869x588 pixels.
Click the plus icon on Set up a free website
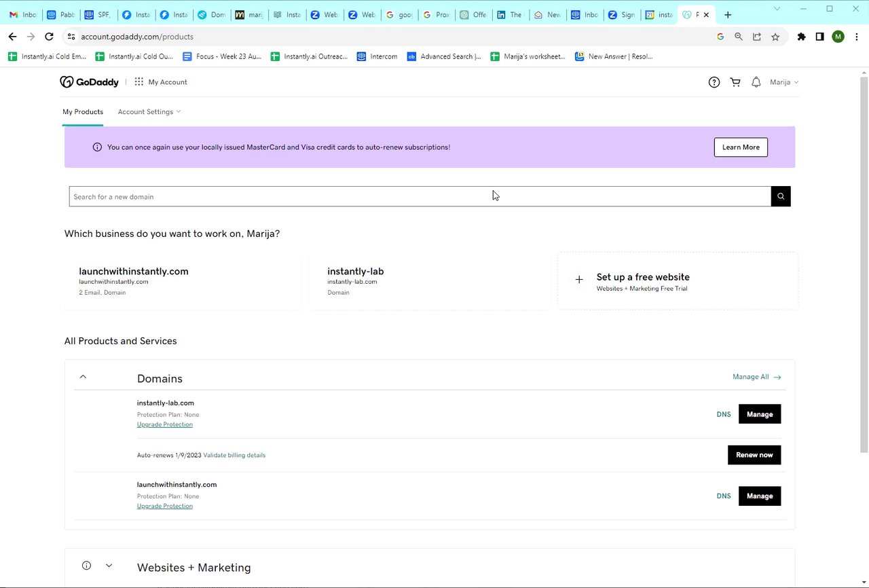[x=579, y=280]
